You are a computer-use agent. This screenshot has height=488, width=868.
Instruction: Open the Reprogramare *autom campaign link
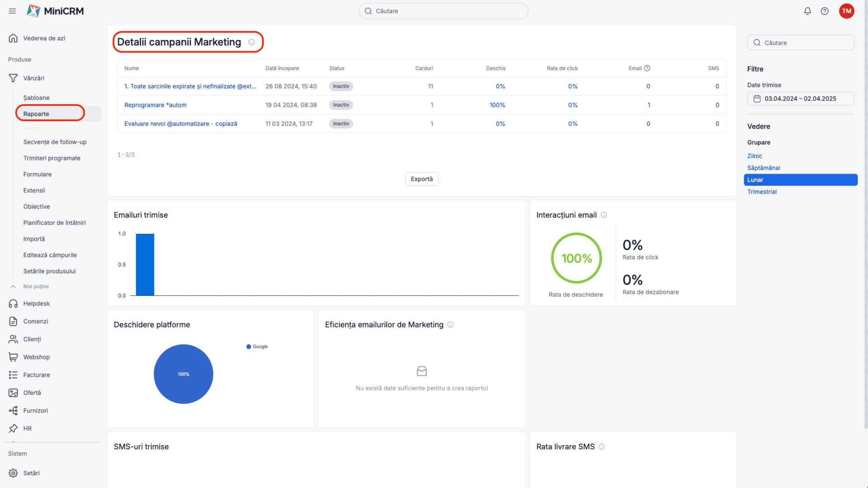click(155, 105)
